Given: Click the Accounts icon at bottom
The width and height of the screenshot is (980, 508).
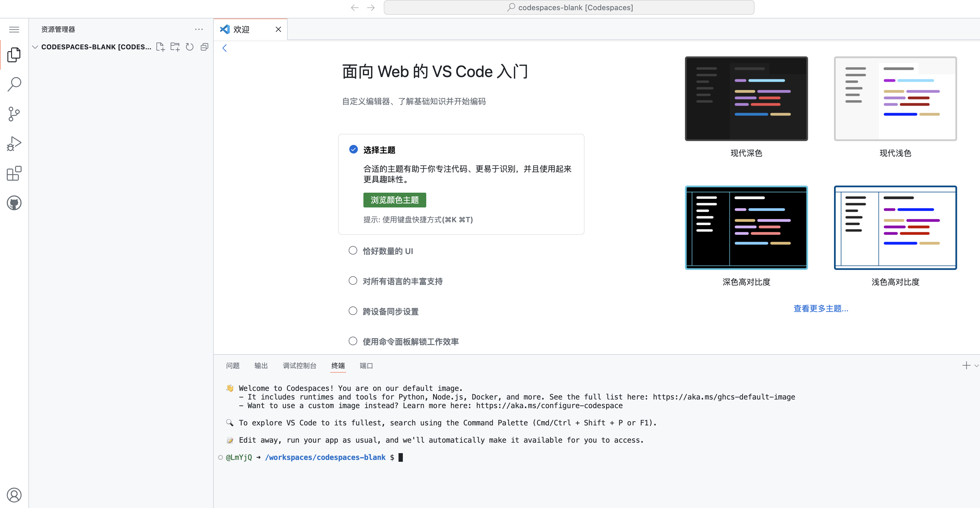Looking at the screenshot, I should [14, 495].
